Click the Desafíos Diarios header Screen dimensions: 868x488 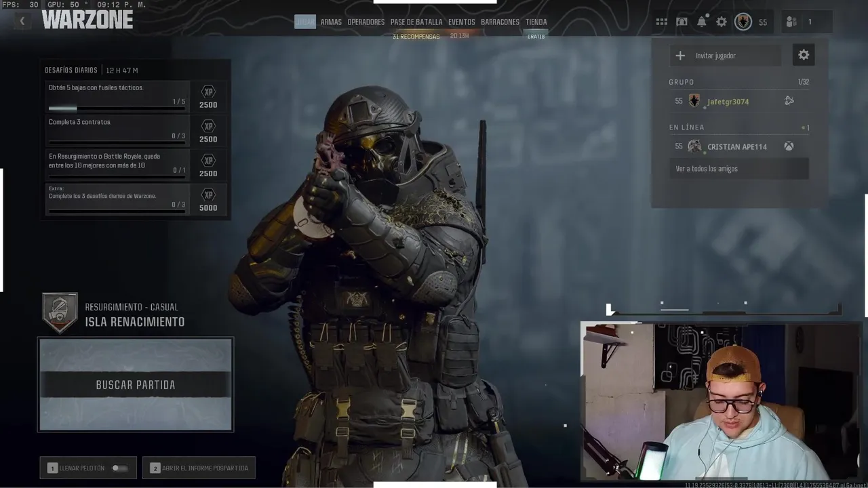pyautogui.click(x=71, y=70)
